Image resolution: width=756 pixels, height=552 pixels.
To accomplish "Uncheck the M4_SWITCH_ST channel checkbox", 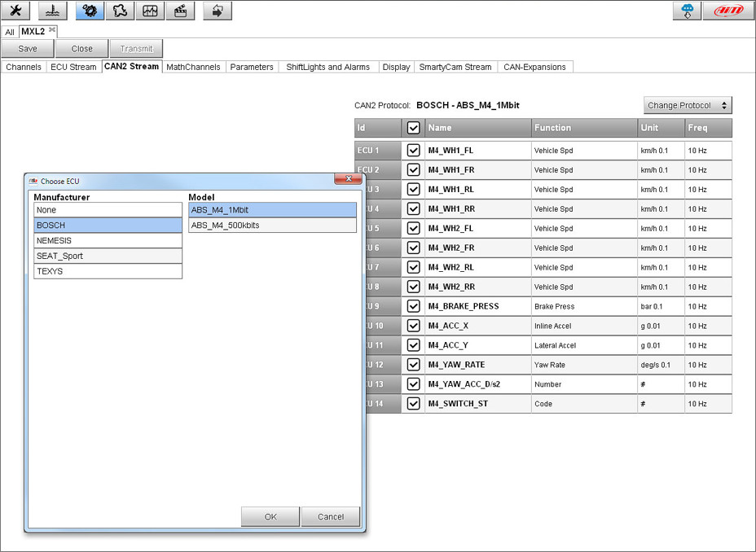I will point(413,404).
